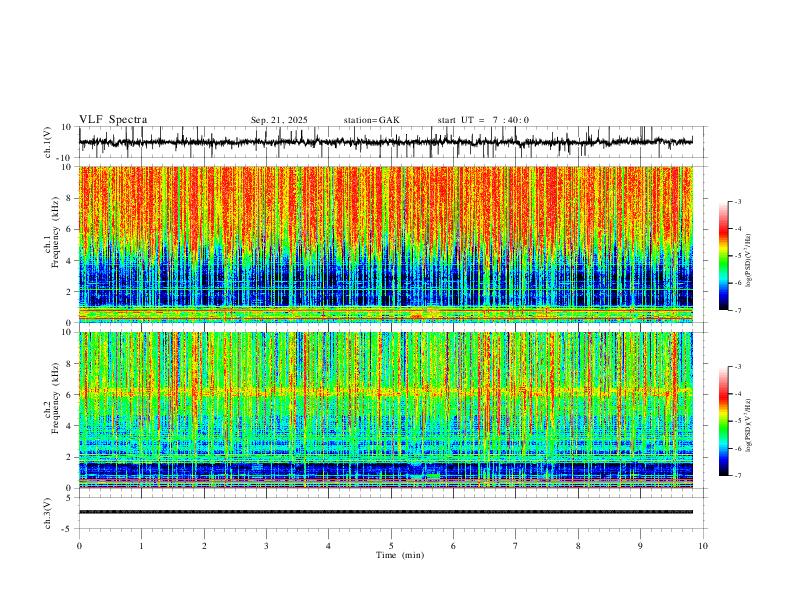The height and width of the screenshot is (612, 792).
Task: Click the "-3" label on ch.1 color bar
Action: click(737, 201)
